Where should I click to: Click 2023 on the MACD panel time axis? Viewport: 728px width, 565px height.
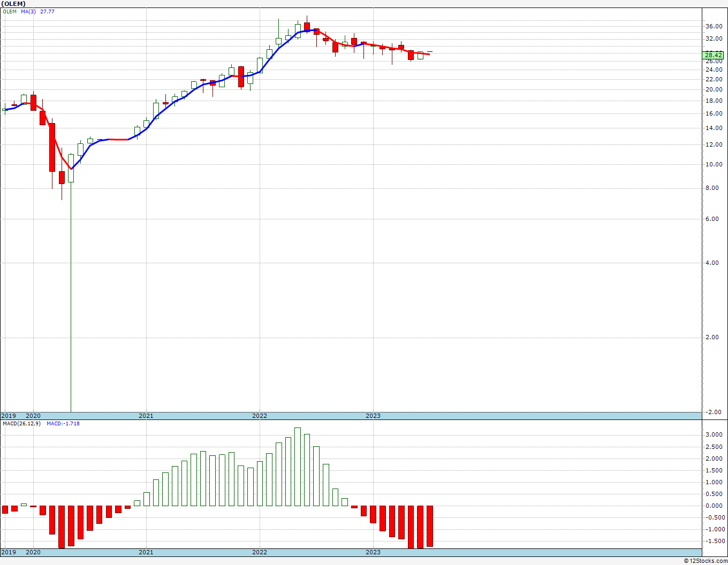(x=373, y=552)
